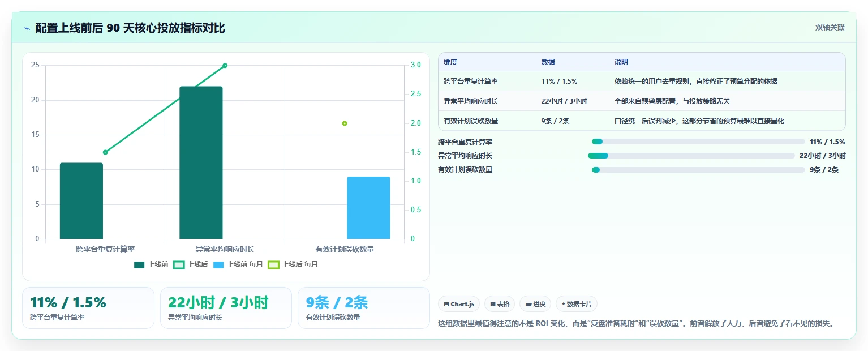This screenshot has height=351, width=868.
Task: Click the 进度 tag
Action: tap(535, 304)
